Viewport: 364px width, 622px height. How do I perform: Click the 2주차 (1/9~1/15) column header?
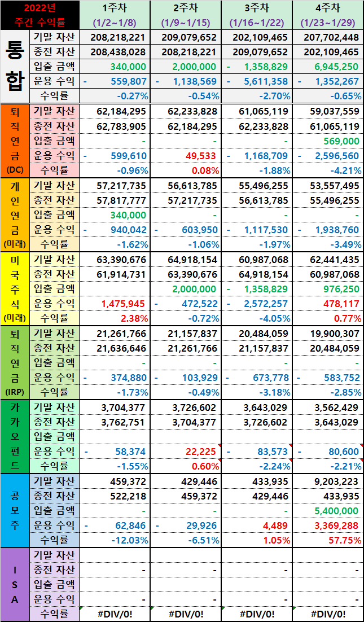(186, 15)
